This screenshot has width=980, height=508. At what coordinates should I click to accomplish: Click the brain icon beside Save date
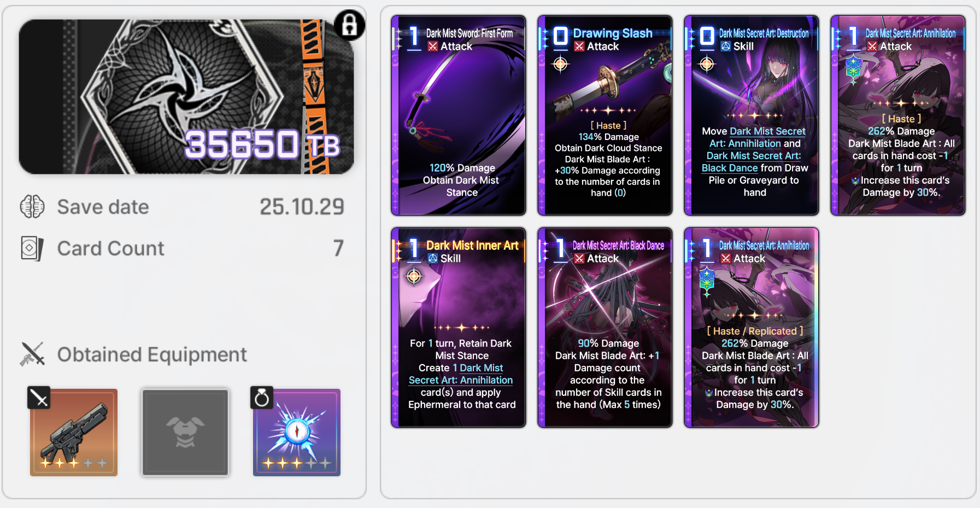pos(32,207)
